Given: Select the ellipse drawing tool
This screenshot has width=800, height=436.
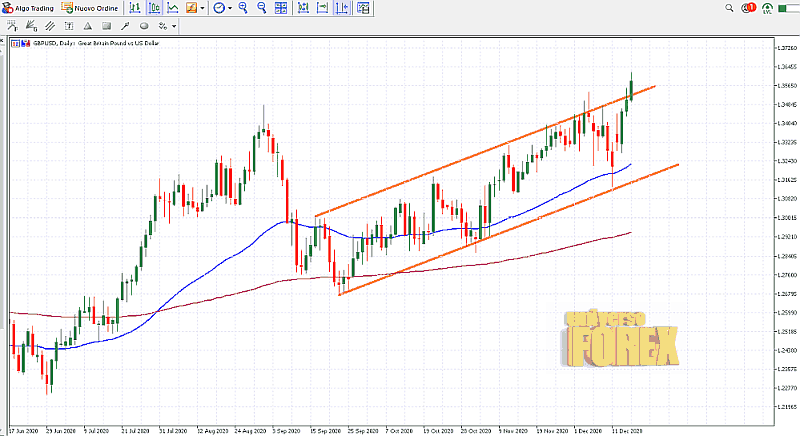Looking at the screenshot, I should (144, 25).
